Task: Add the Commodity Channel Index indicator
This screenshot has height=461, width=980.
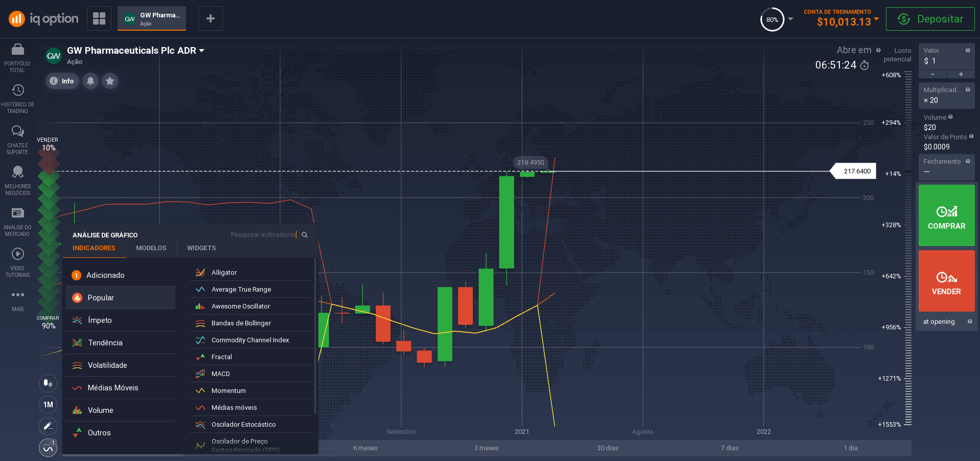Action: (x=250, y=340)
